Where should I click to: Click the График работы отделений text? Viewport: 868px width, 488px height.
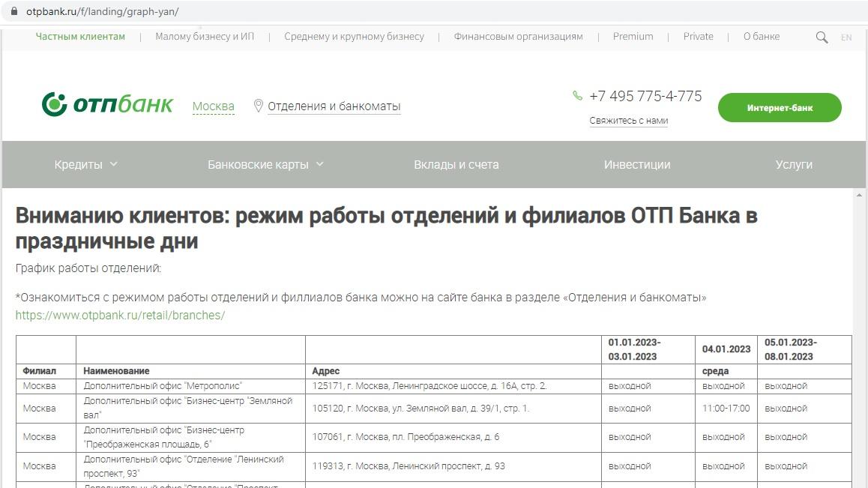[x=88, y=268]
